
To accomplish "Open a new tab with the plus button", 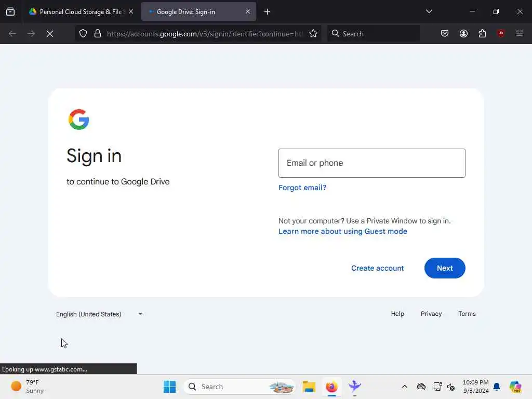I will click(x=267, y=12).
